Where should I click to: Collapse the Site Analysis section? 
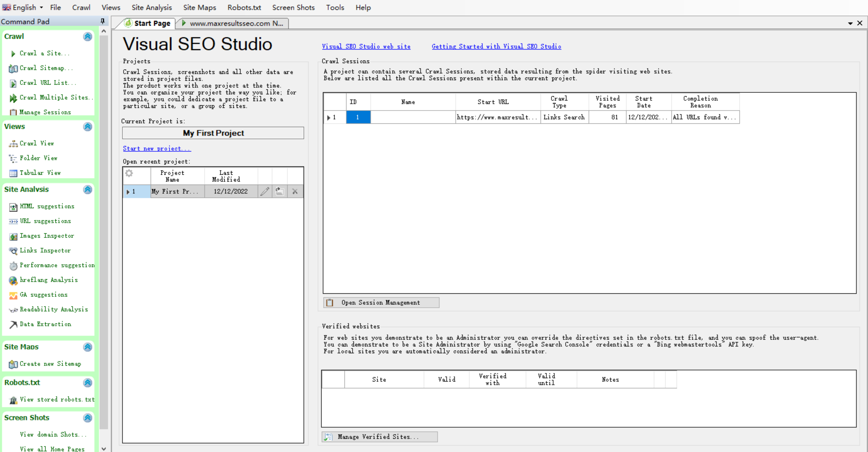pyautogui.click(x=88, y=190)
